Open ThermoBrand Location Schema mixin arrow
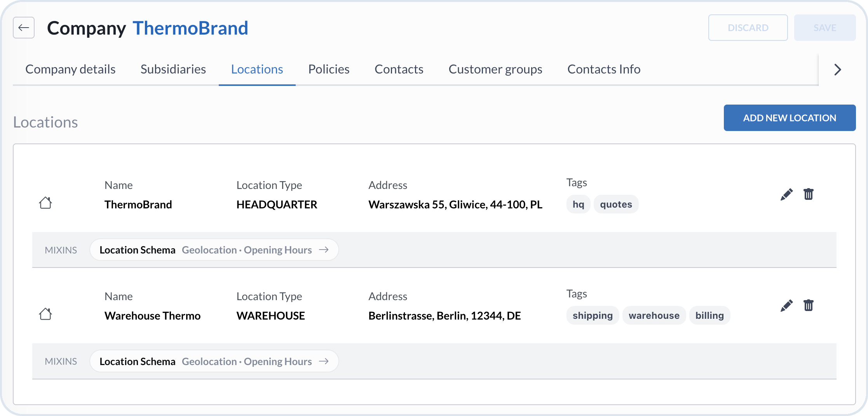This screenshot has width=868, height=416. (x=324, y=250)
